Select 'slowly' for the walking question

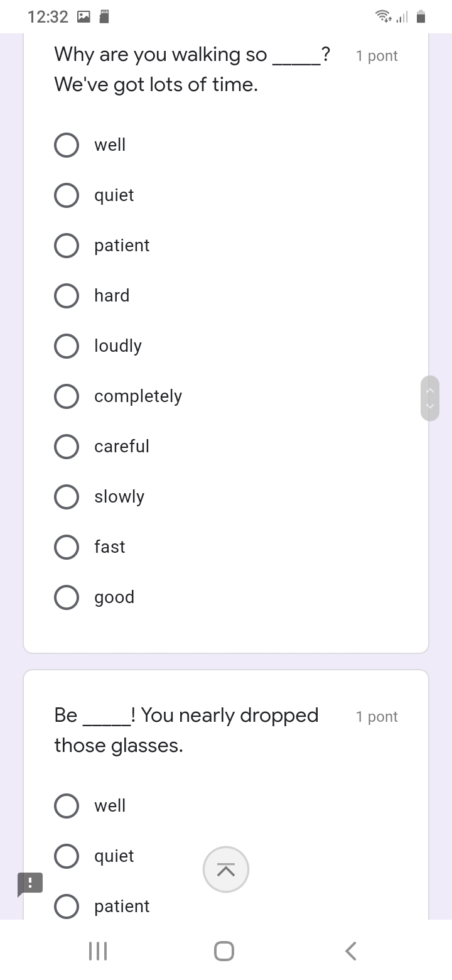(67, 497)
